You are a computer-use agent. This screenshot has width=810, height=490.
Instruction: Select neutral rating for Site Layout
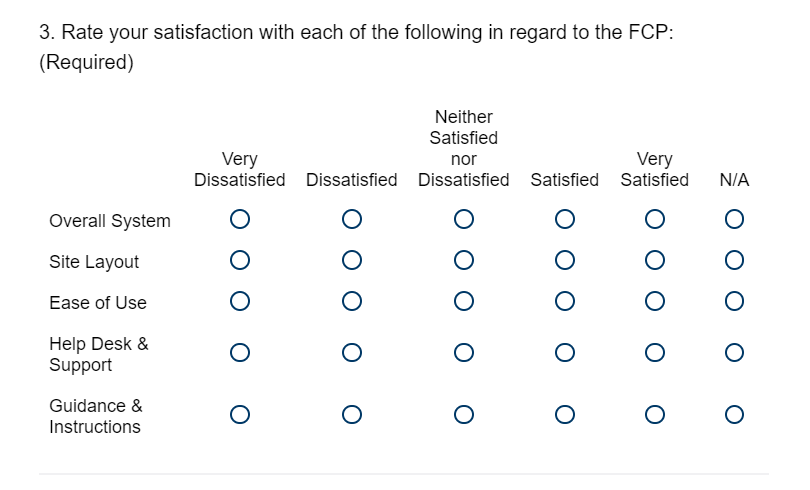tap(463, 260)
